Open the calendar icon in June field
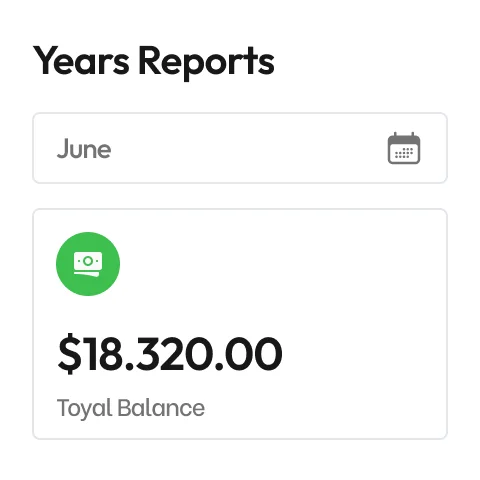 coord(404,148)
